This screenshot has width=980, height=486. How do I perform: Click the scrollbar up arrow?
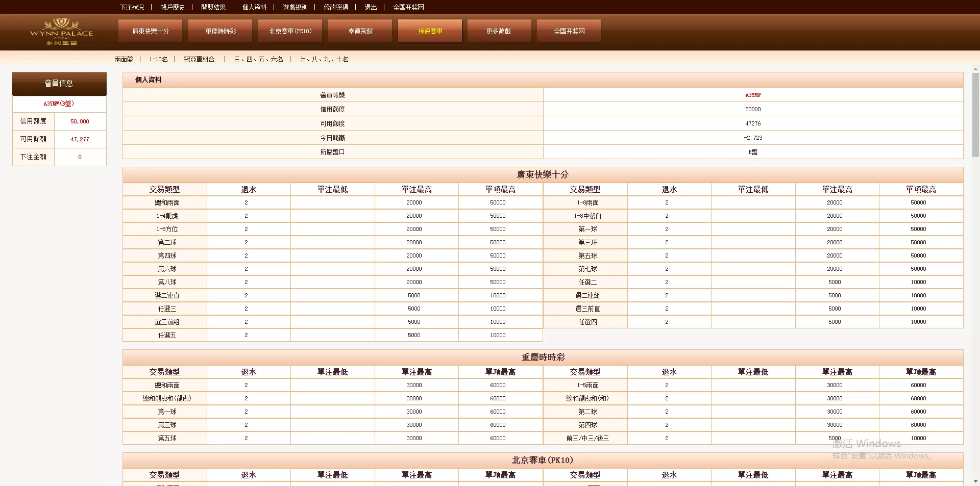(975, 69)
